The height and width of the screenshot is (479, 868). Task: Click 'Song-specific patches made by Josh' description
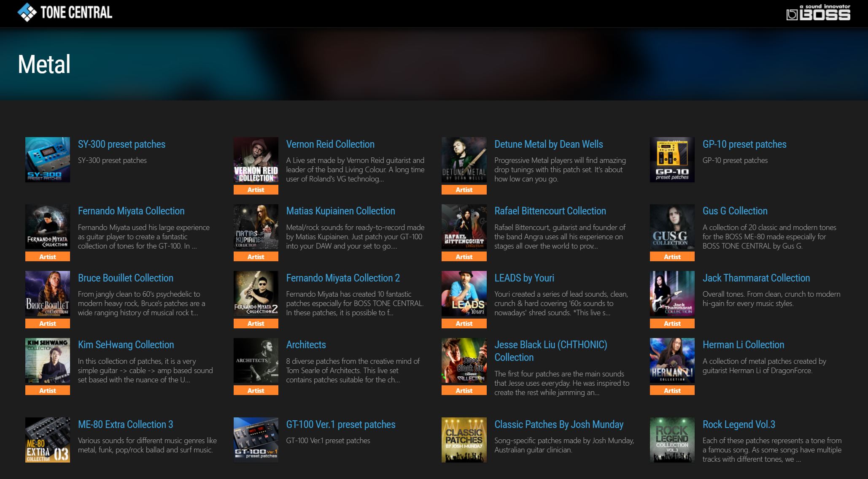(564, 445)
